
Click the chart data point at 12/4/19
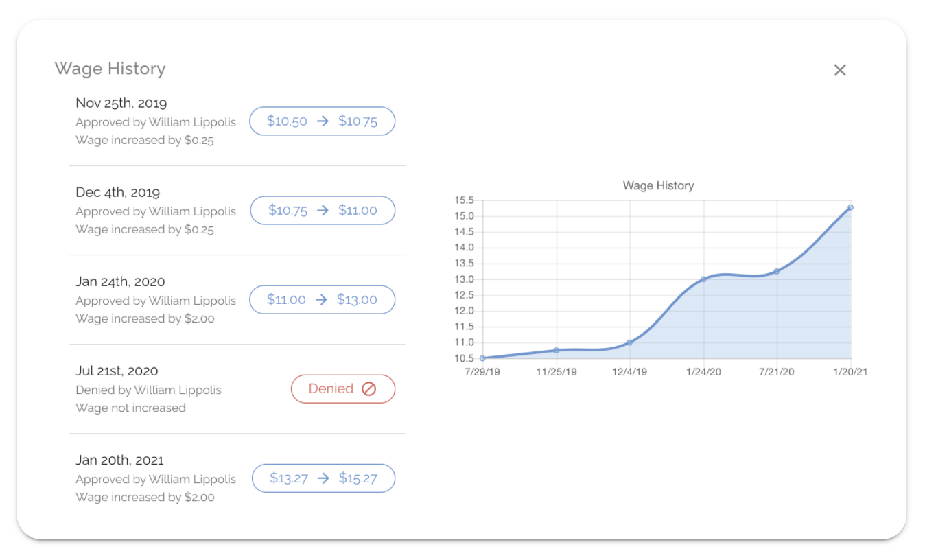[x=629, y=342]
